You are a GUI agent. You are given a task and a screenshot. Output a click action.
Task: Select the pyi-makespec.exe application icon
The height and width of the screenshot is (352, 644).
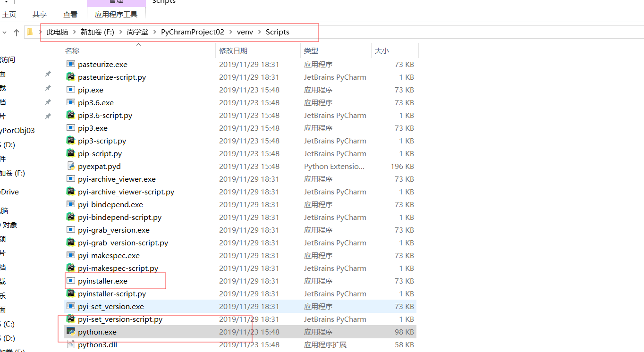click(x=71, y=255)
